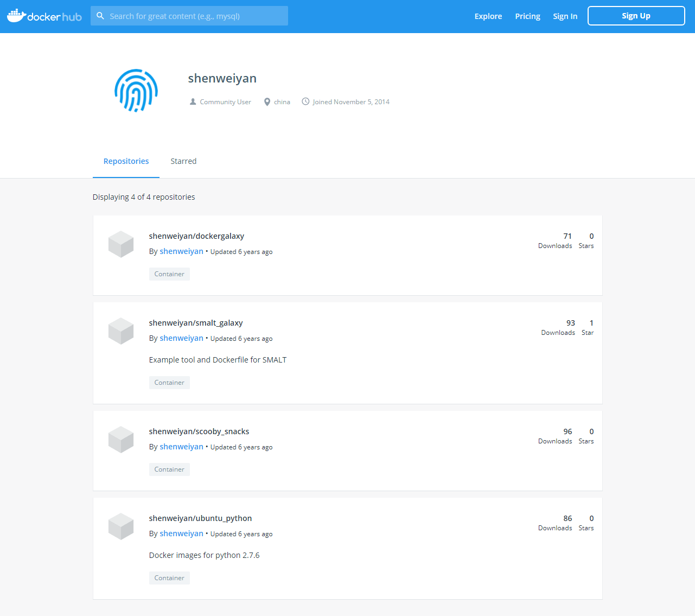Click the Docker Hub whale logo

point(44,16)
